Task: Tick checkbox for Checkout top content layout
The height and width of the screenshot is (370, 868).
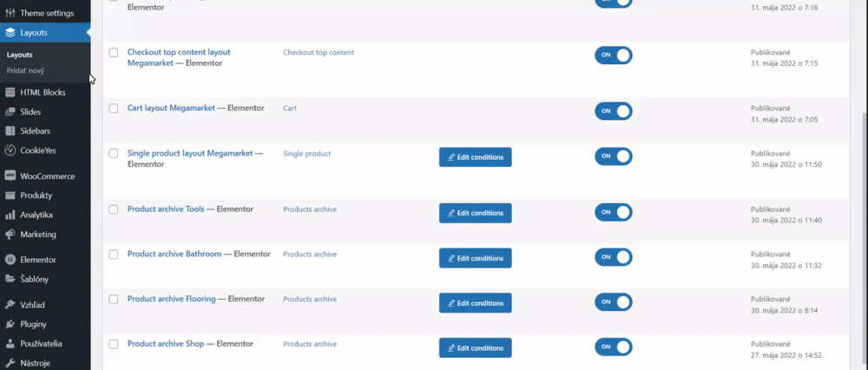Action: pos(114,53)
